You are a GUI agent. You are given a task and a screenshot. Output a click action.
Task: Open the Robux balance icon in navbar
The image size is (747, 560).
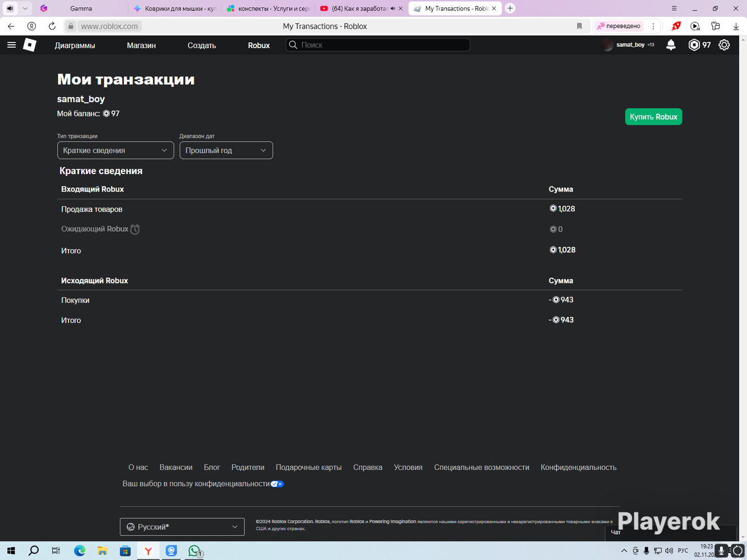coord(694,45)
